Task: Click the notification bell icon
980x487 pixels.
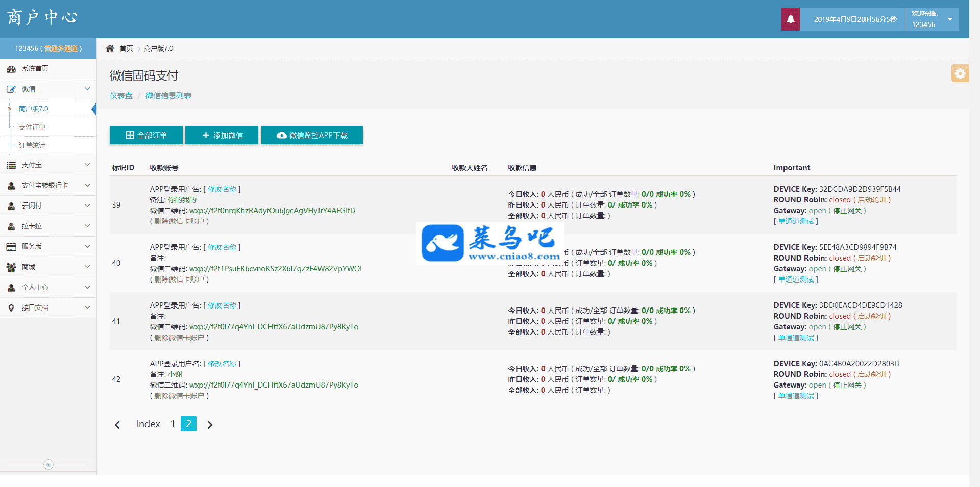Action: click(790, 19)
